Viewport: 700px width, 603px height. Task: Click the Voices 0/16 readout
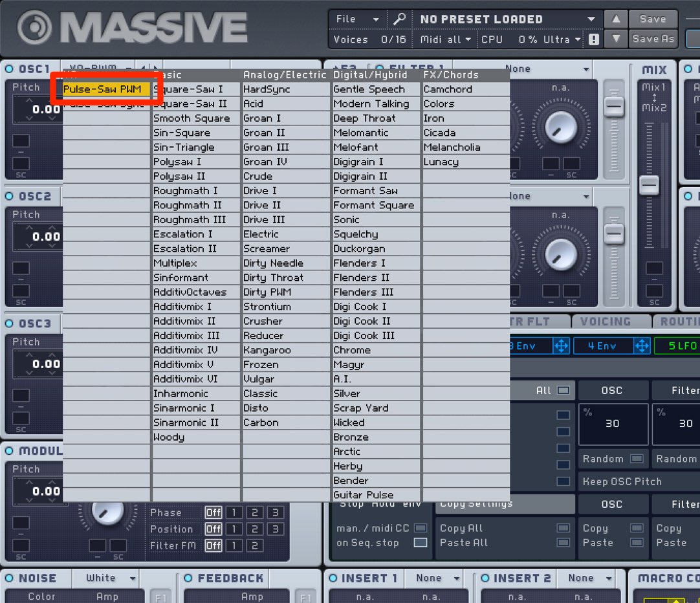[x=370, y=39]
